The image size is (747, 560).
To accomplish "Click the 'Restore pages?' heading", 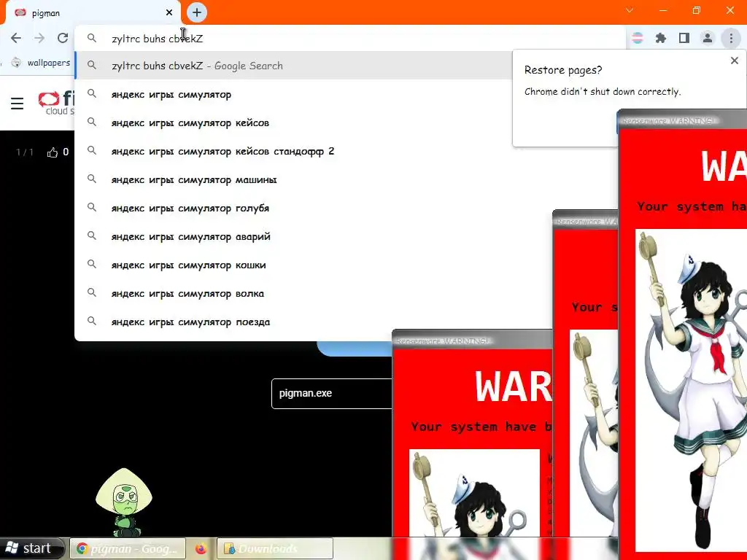I will (563, 70).
